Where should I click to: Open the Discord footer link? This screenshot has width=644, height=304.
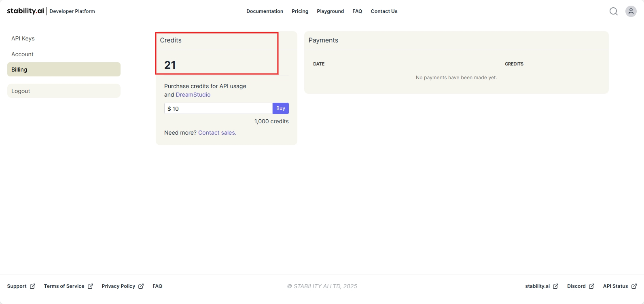point(580,286)
